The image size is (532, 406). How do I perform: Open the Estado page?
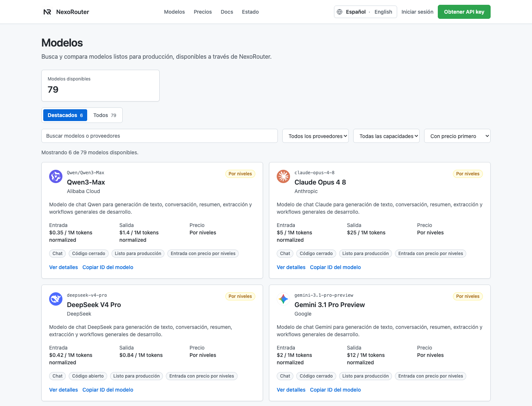tap(250, 12)
